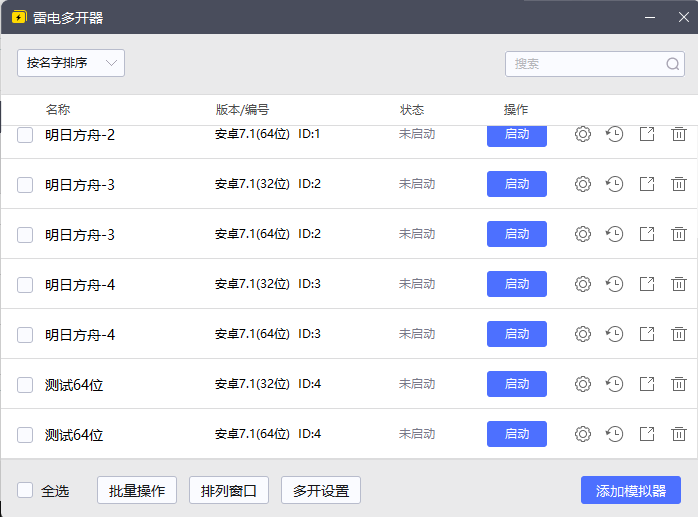Click into the 搜索 search field

[585, 64]
